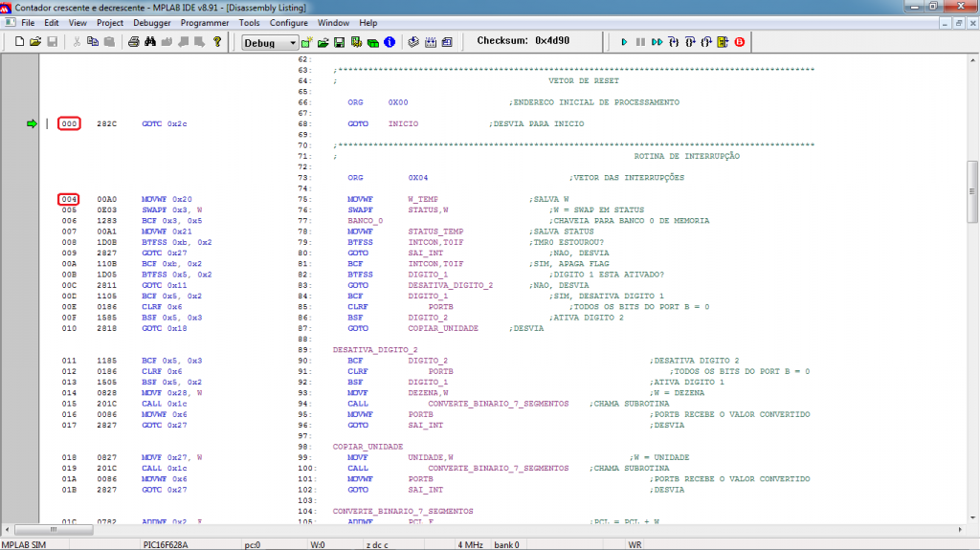980x550 pixels.
Task: Click the Halt pause icon
Action: click(x=640, y=42)
